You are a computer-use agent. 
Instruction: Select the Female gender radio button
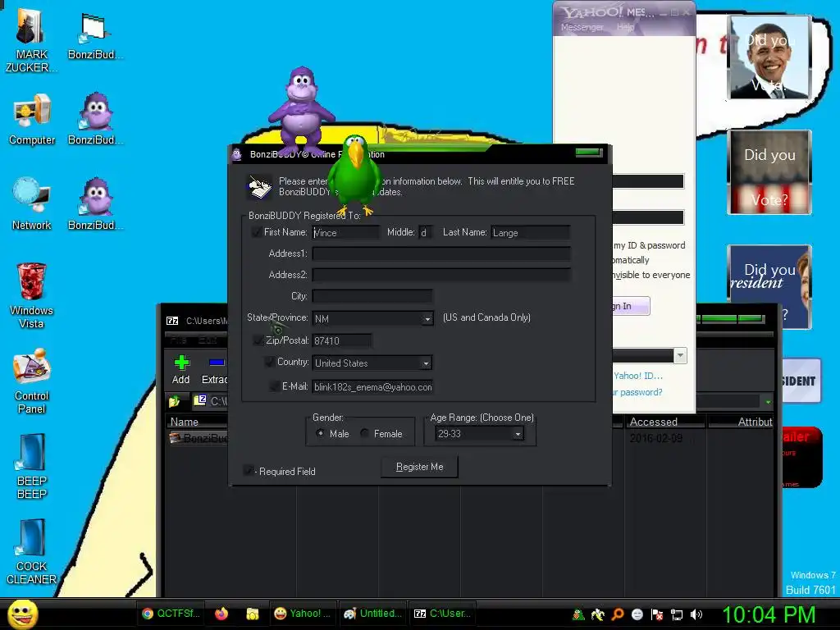click(x=364, y=433)
